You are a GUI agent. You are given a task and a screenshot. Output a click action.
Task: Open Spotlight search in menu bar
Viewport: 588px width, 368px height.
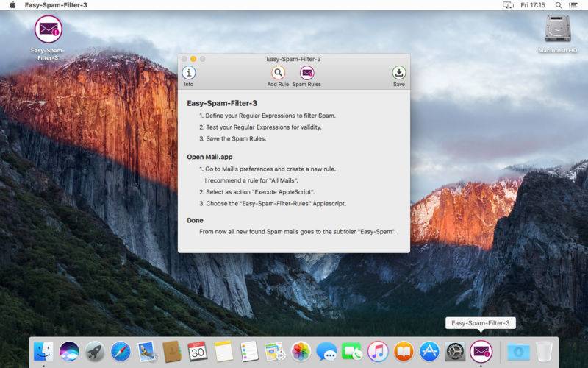pos(559,5)
